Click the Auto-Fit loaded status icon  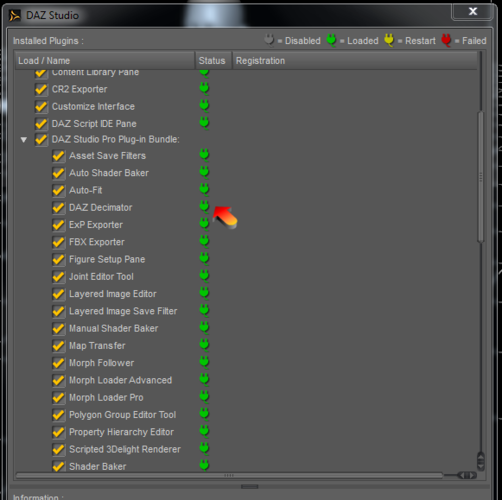pos(204,190)
